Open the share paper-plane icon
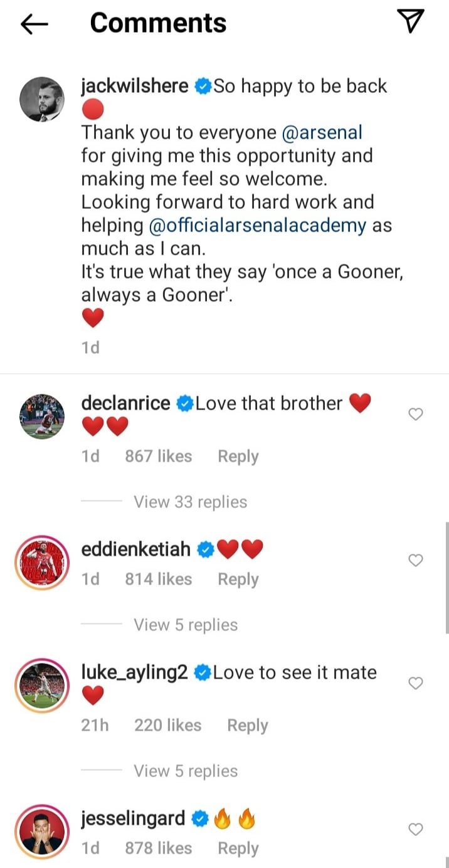Viewport: 449px width, 868px height. point(411,22)
